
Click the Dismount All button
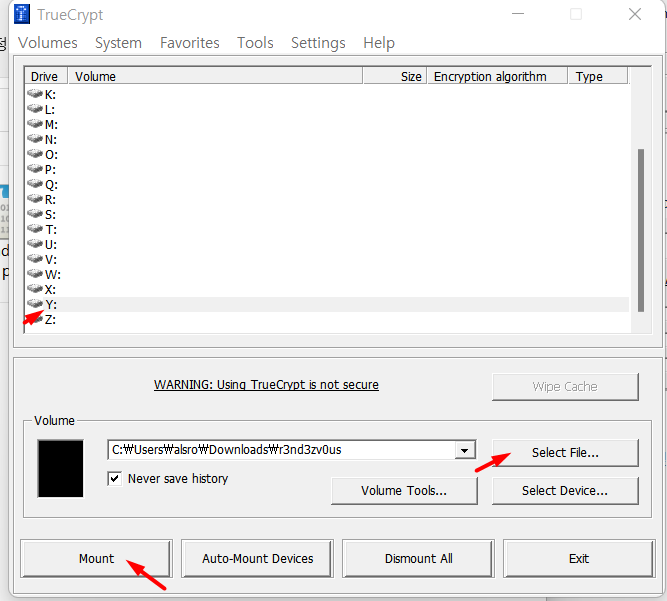point(419,558)
